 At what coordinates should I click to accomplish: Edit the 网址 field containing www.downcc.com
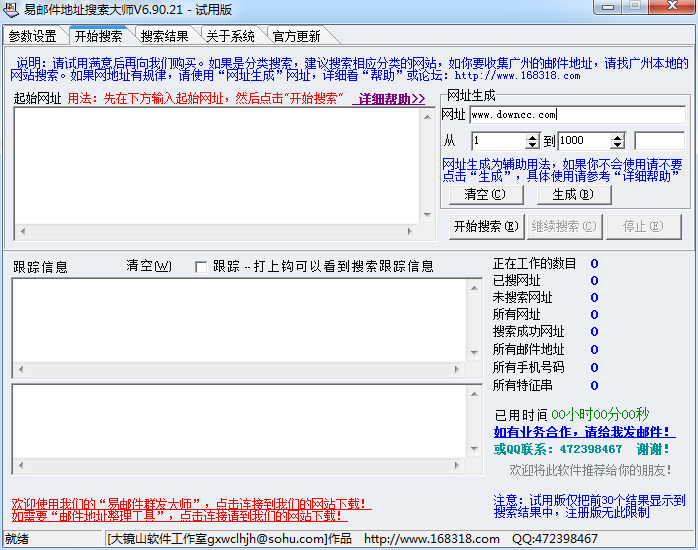point(577,115)
